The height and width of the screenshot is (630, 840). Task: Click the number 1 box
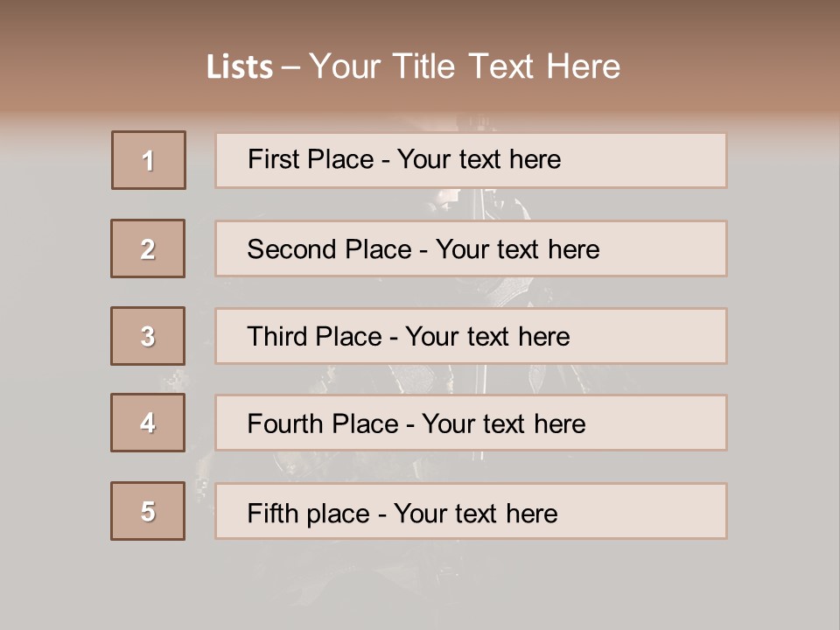tap(149, 160)
